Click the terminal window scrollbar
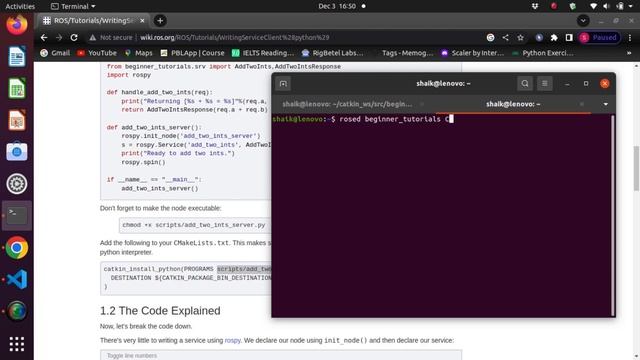The width and height of the screenshot is (640, 360). coord(613,215)
